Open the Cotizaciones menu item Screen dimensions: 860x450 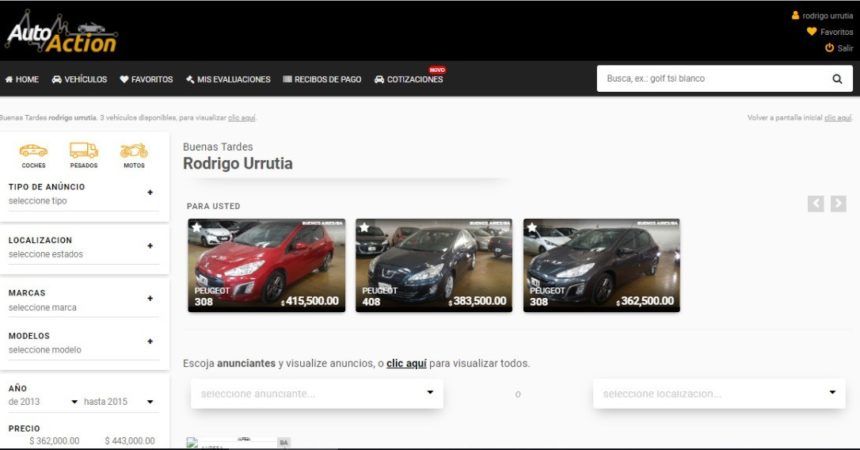(408, 79)
